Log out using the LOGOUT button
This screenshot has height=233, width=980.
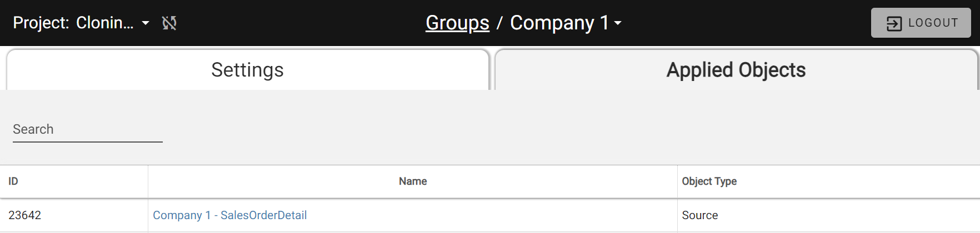coord(921,23)
